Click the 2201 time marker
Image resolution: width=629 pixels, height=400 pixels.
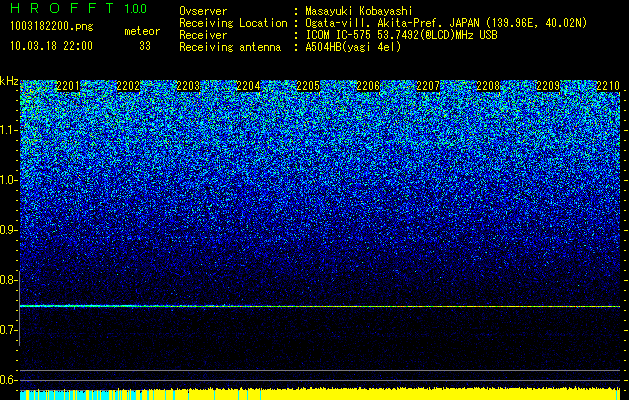coord(68,86)
